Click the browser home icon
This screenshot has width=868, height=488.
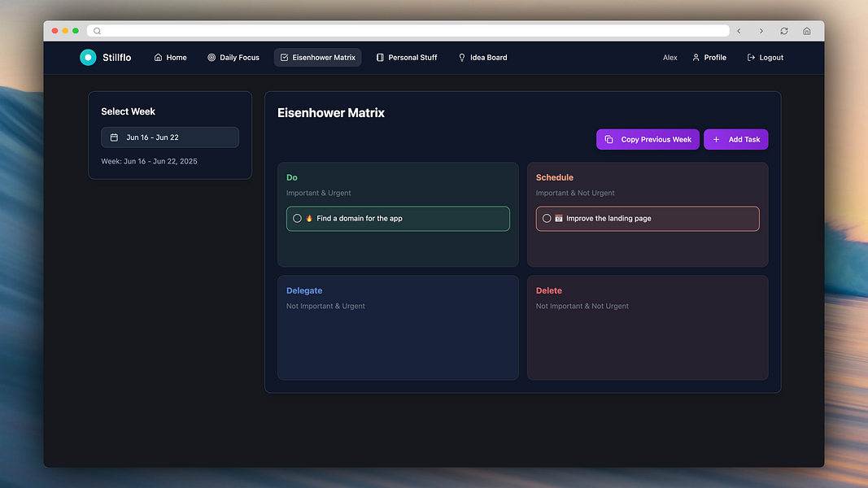click(x=806, y=31)
